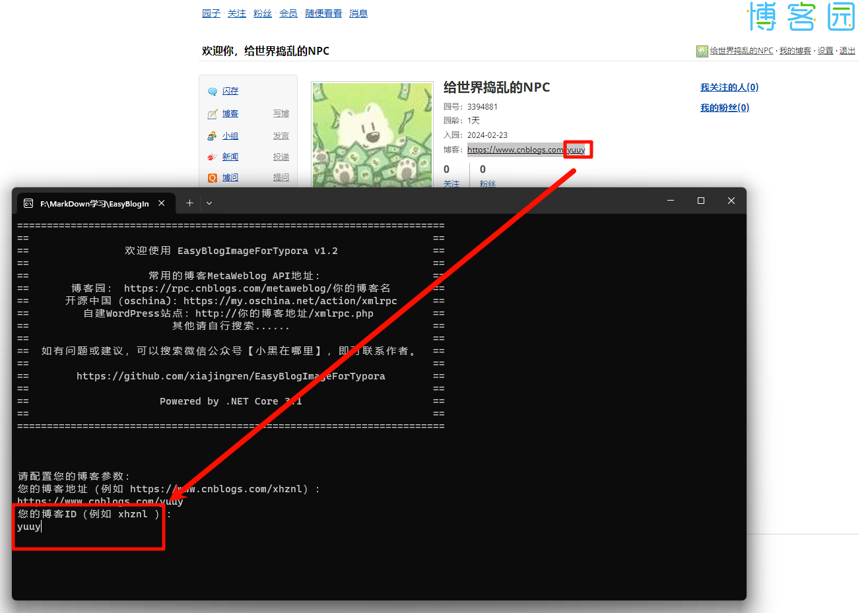Open the 园子 nav link

click(211, 13)
